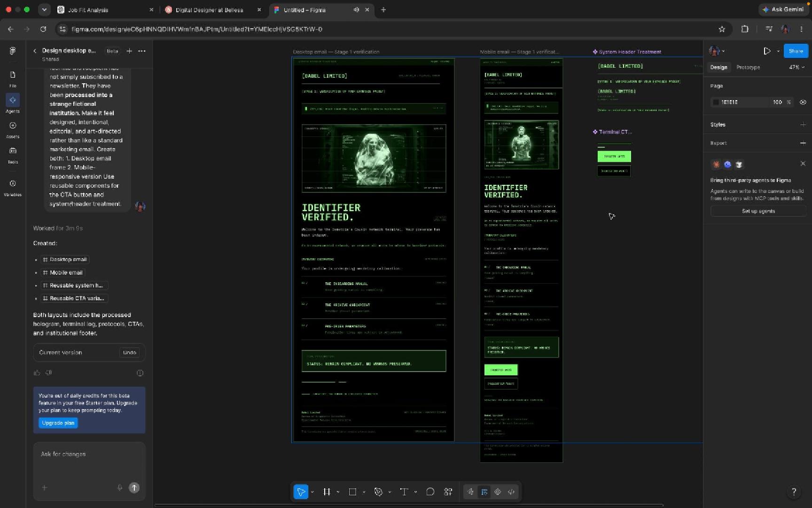The width and height of the screenshot is (812, 508).
Task: Open the Actions components tool
Action: 448,492
